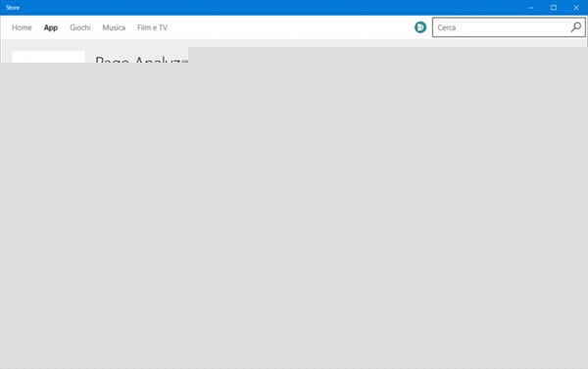The width and height of the screenshot is (588, 369).
Task: Close the Store window
Action: click(576, 8)
